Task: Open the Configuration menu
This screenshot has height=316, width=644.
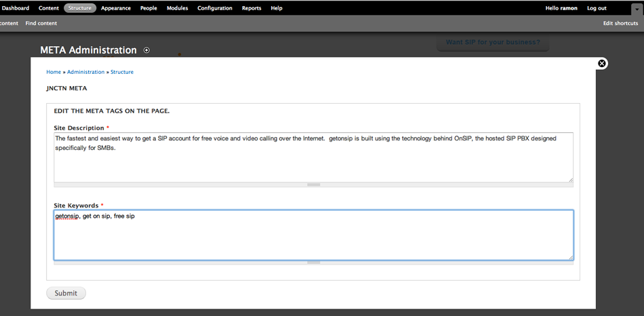Action: (x=215, y=8)
